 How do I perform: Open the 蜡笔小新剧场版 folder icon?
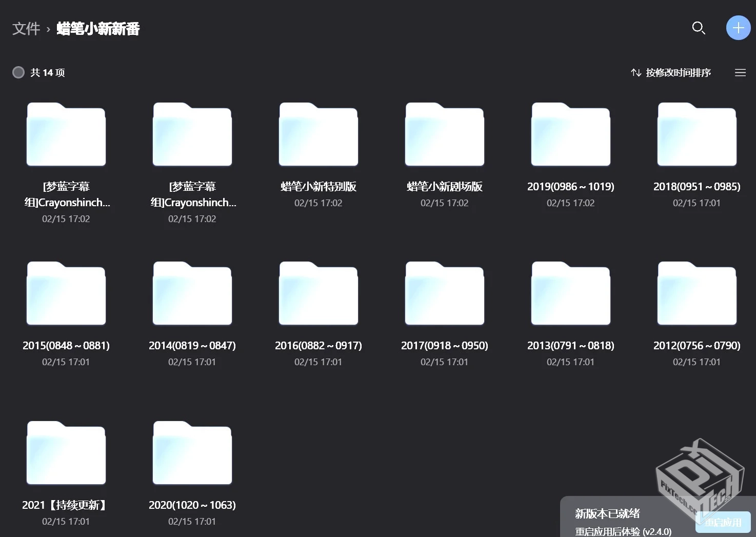click(444, 134)
